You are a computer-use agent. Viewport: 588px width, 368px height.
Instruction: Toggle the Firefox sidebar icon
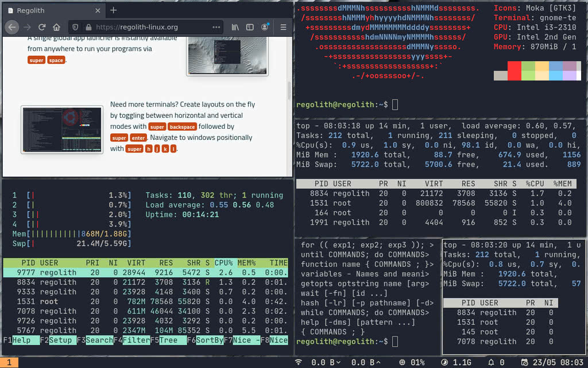[x=250, y=27]
